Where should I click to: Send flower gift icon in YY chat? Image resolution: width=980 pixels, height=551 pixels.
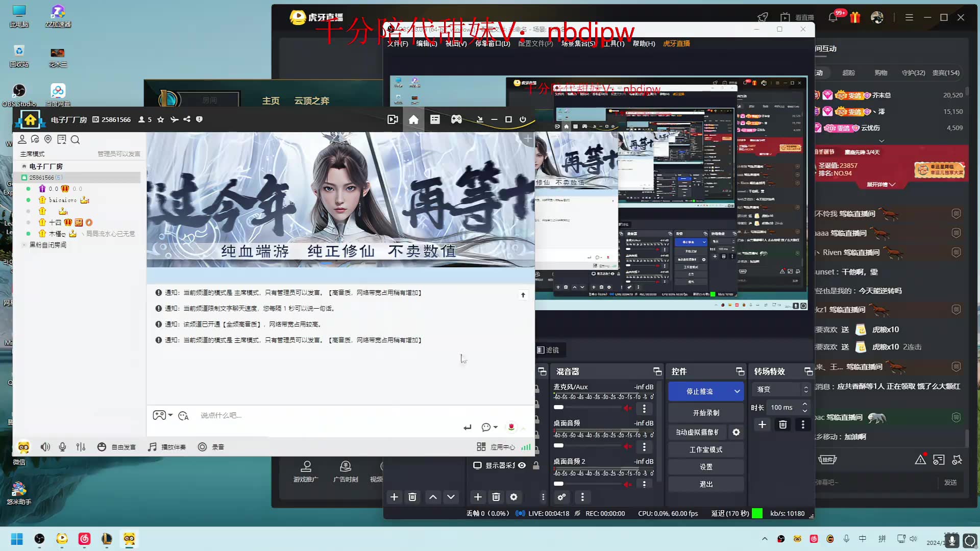click(x=511, y=427)
